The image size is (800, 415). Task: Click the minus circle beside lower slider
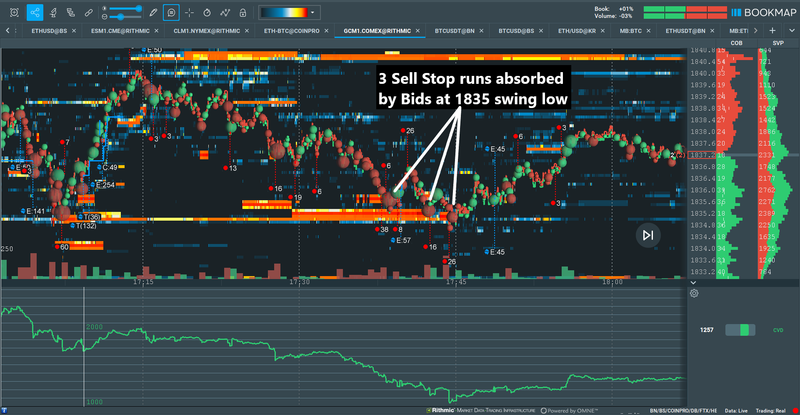pos(105,17)
